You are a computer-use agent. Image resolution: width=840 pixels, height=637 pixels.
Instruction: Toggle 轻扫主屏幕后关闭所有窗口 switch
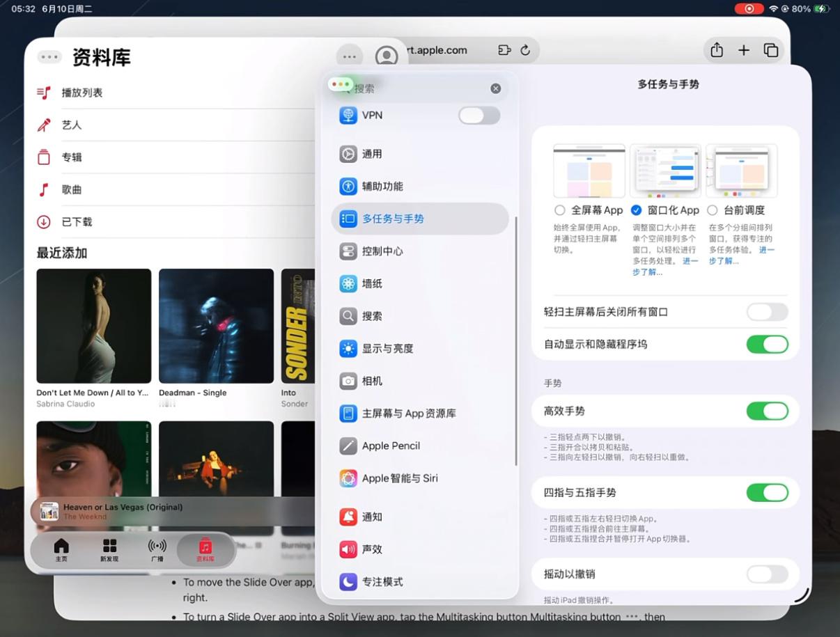768,312
